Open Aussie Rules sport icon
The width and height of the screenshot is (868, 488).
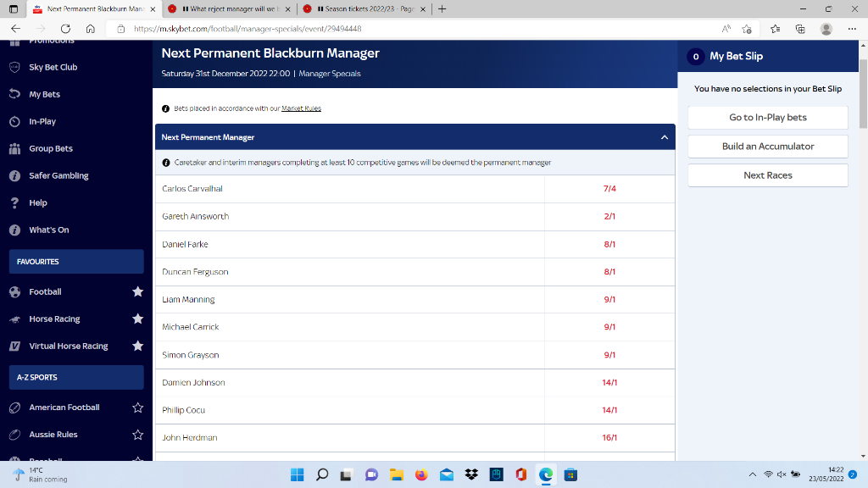pyautogui.click(x=15, y=435)
